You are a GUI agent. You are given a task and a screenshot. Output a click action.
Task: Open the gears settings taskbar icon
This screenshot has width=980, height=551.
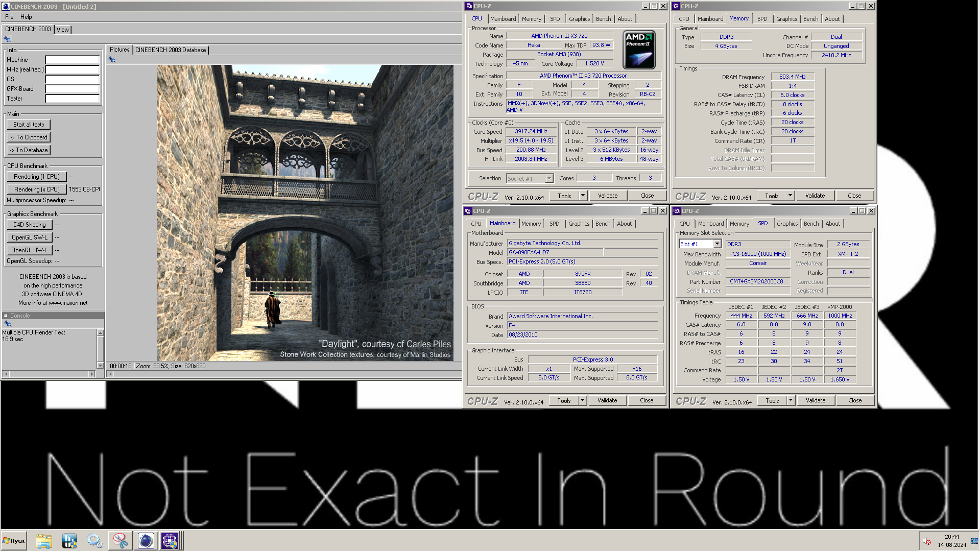pyautogui.click(x=94, y=541)
